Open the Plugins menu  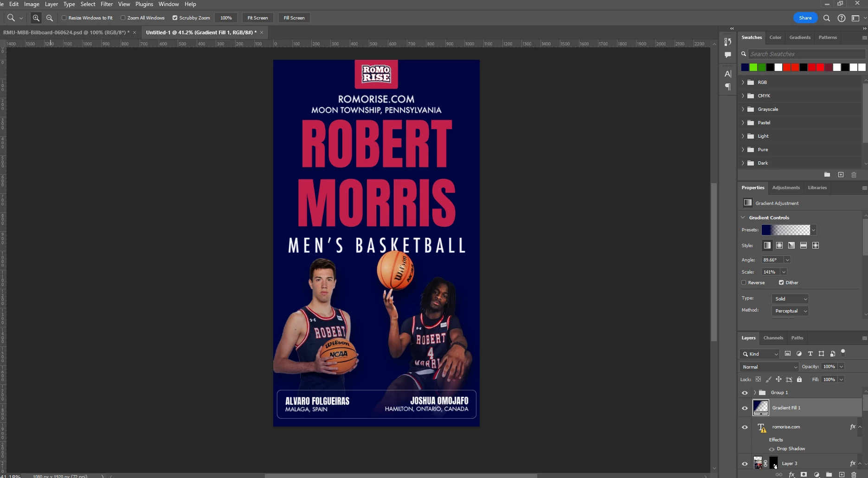pos(144,4)
